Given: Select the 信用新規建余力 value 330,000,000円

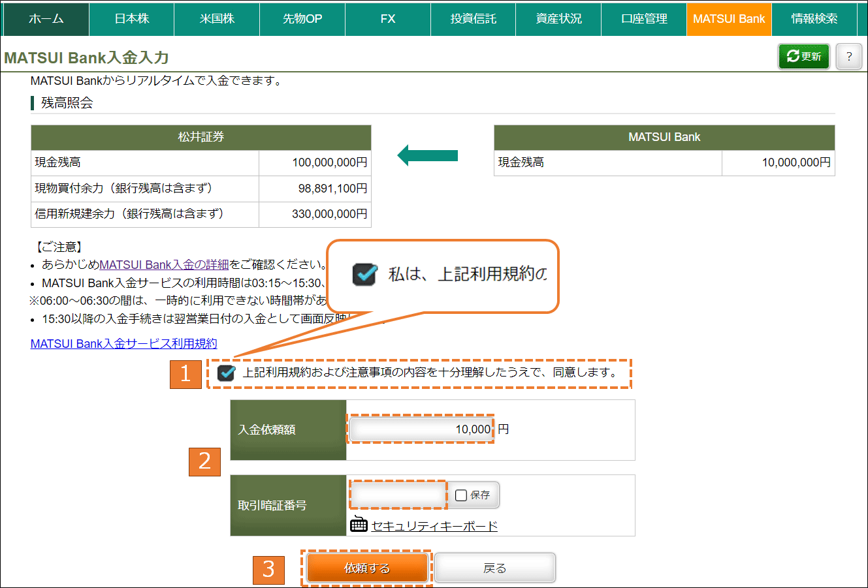Looking at the screenshot, I should tap(330, 214).
